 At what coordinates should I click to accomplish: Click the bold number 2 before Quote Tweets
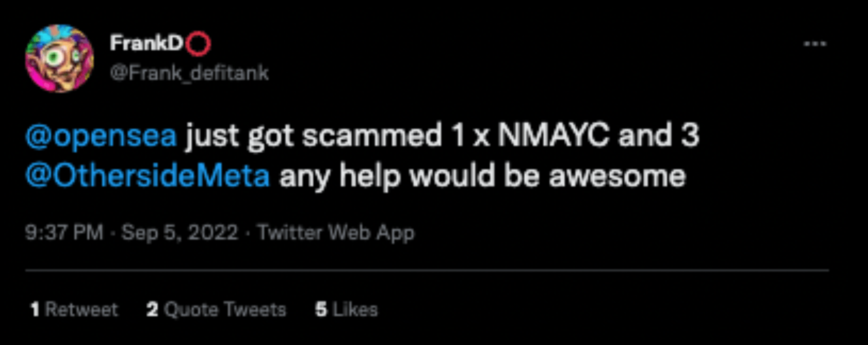[152, 309]
